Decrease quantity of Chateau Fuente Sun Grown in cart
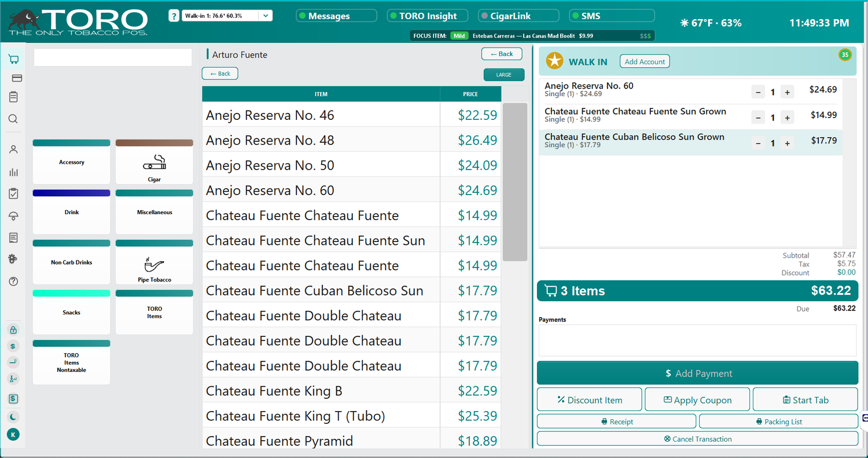868x458 pixels. point(758,118)
